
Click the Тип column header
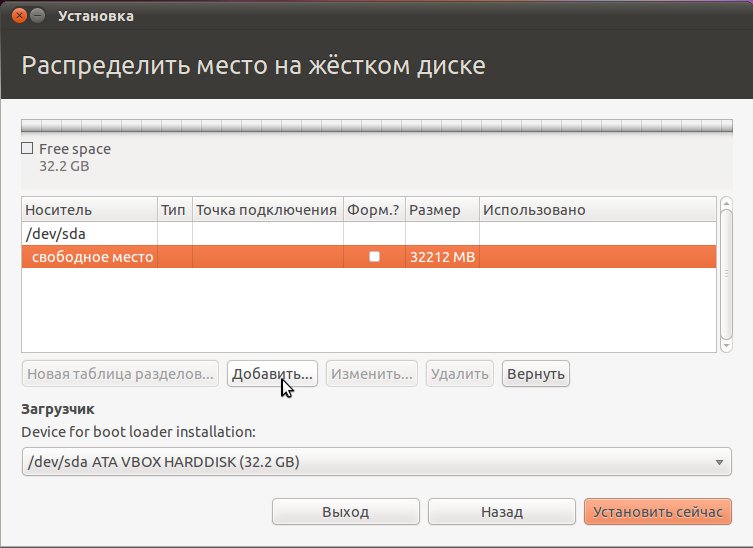point(175,210)
